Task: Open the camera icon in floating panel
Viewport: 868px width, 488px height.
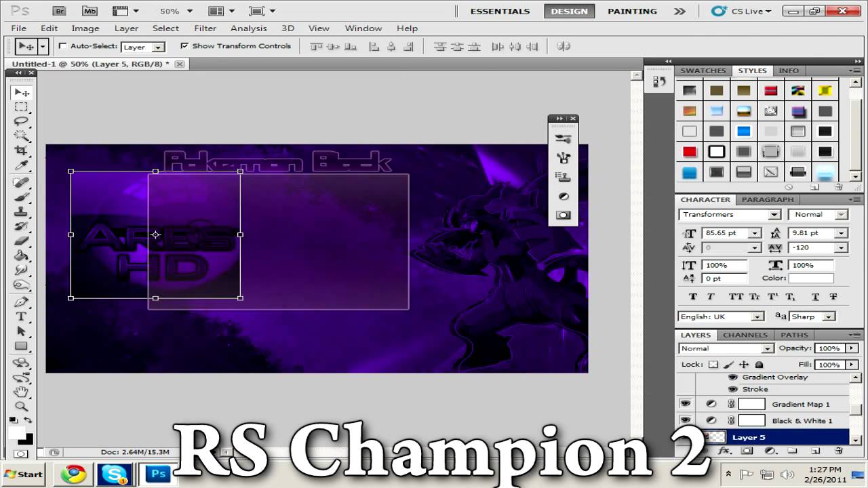Action: coord(563,215)
